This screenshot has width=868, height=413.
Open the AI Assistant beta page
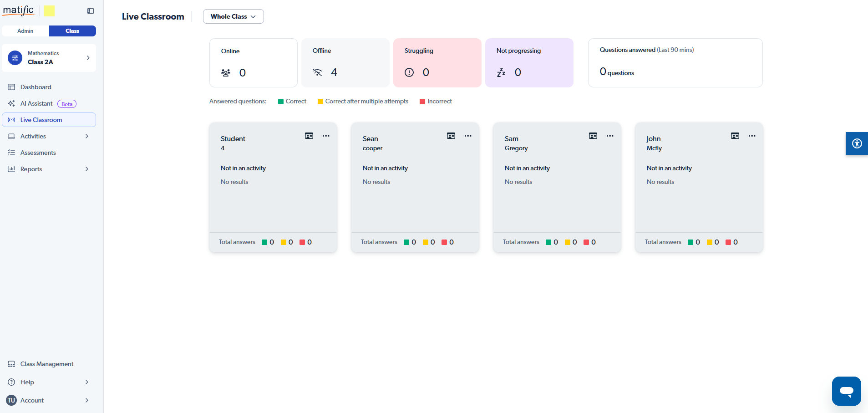pyautogui.click(x=36, y=103)
